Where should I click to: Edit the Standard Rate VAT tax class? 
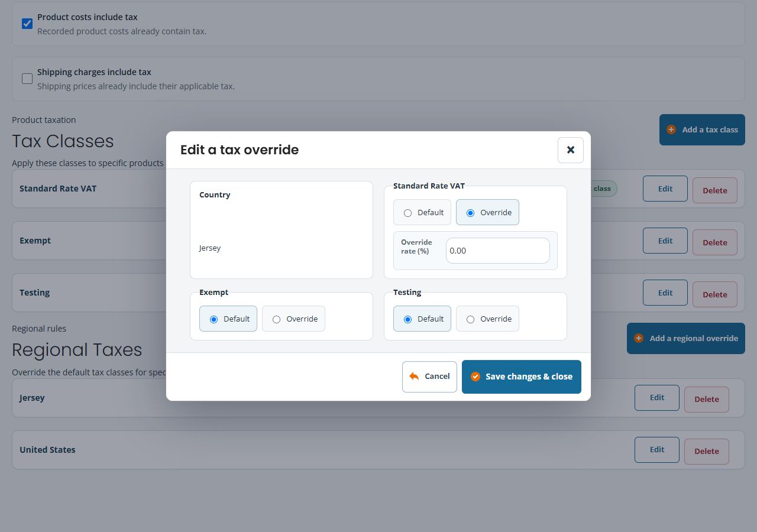click(665, 189)
